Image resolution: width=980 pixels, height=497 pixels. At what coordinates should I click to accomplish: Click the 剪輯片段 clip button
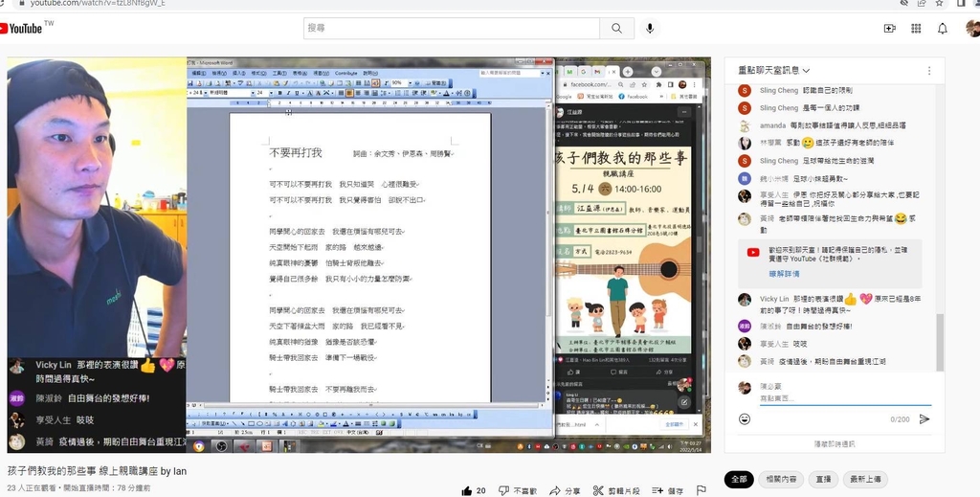point(616,490)
